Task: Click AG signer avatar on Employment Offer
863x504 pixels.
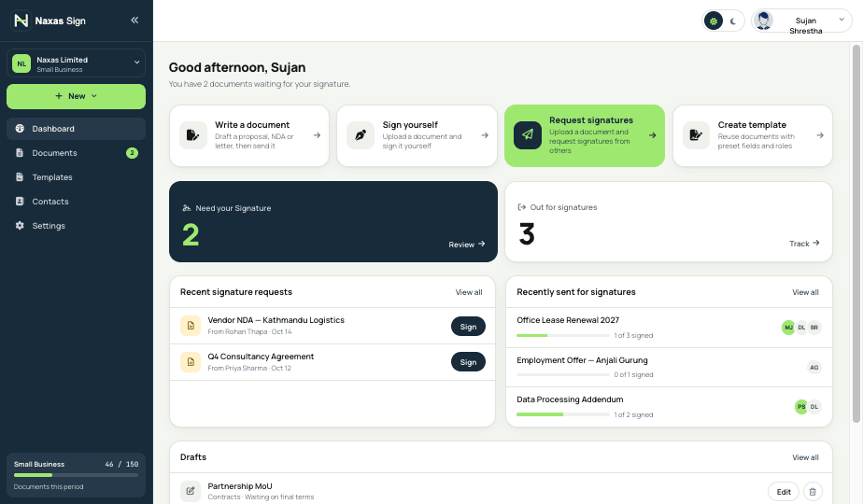Action: point(814,367)
